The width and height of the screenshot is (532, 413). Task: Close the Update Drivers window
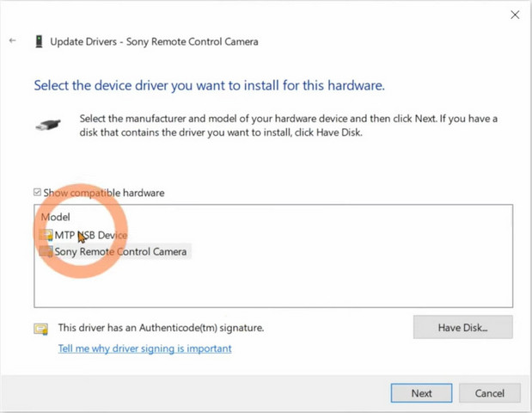pos(515,15)
